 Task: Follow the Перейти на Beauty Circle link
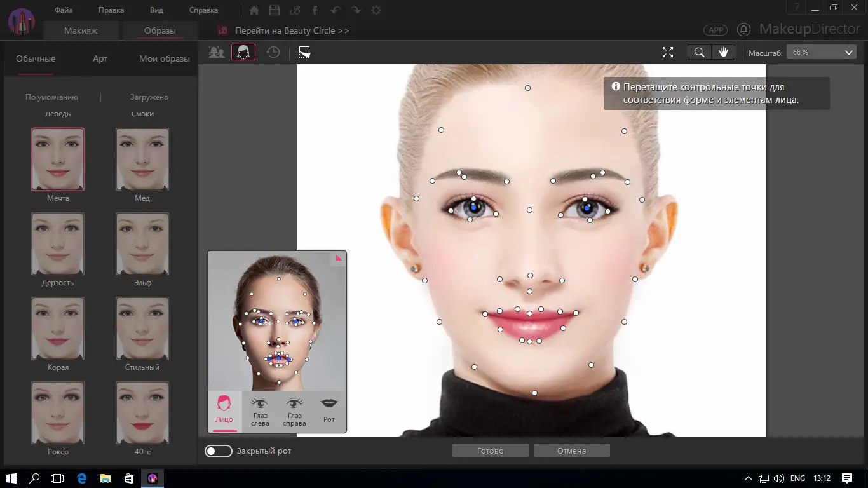tap(292, 30)
